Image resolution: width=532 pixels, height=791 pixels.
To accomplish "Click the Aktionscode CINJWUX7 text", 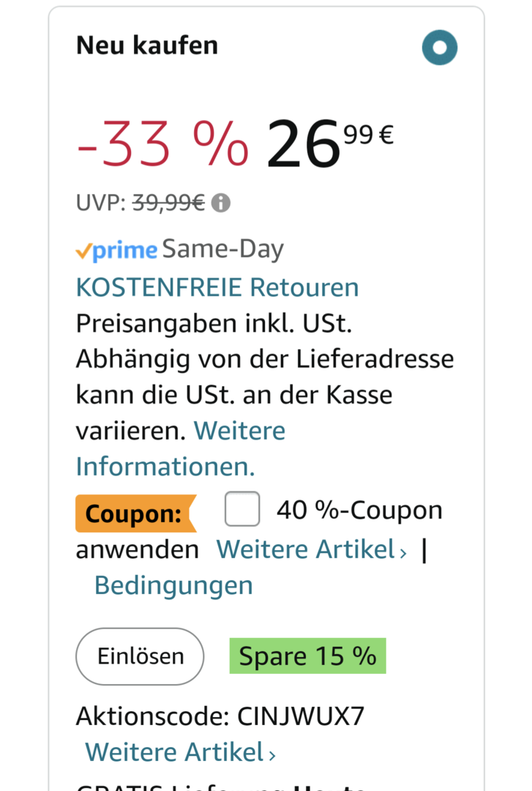I will pos(220,716).
